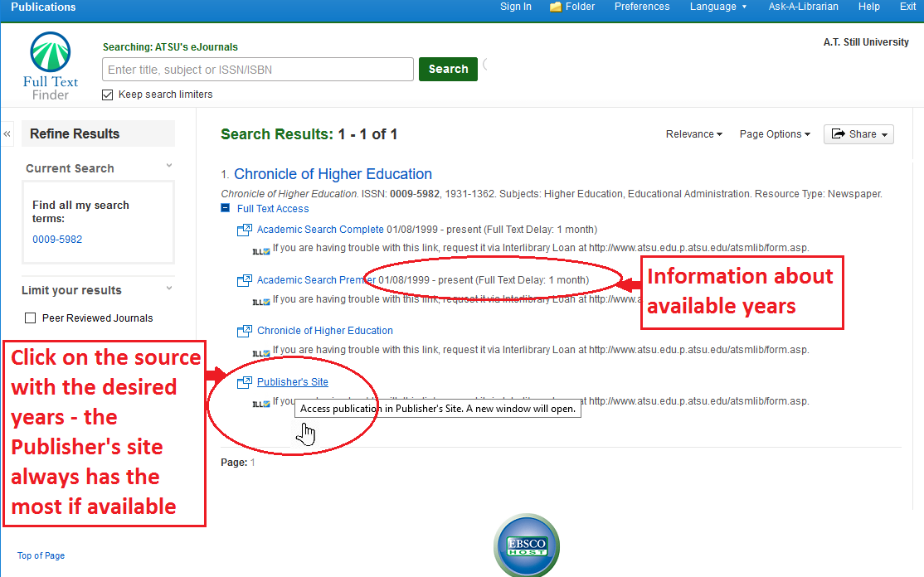This screenshot has height=577, width=924.
Task: Open the Page Options dropdown
Action: (775, 134)
